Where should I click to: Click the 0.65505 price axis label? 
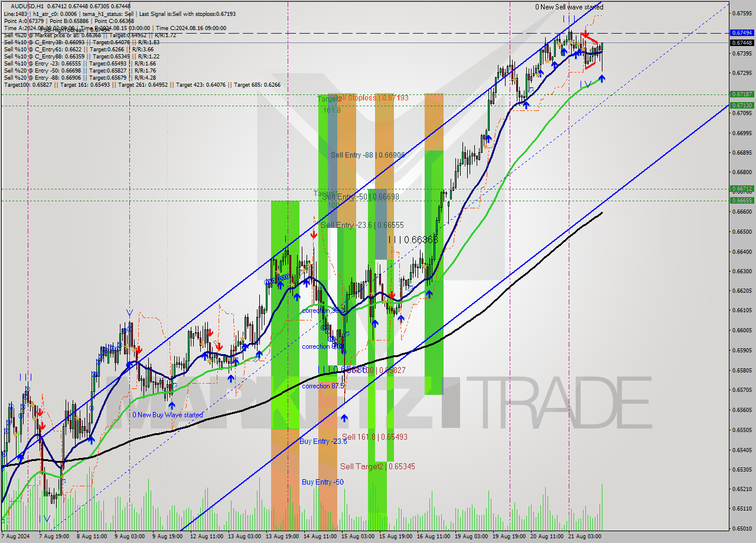(x=742, y=430)
